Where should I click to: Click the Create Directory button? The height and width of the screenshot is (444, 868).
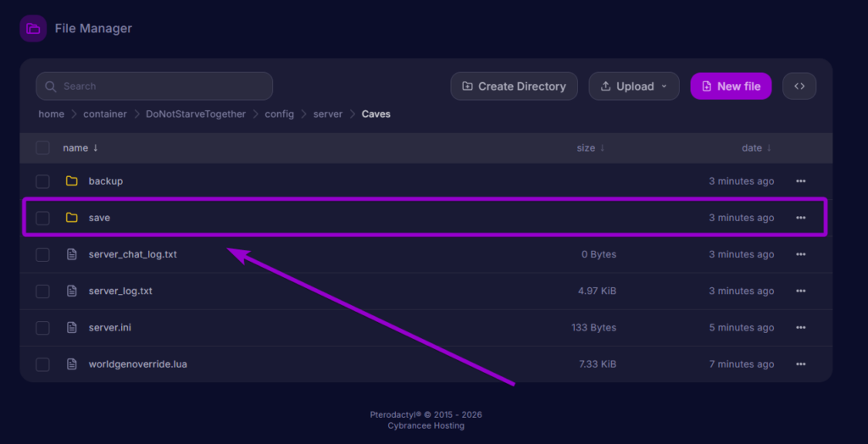tap(515, 86)
